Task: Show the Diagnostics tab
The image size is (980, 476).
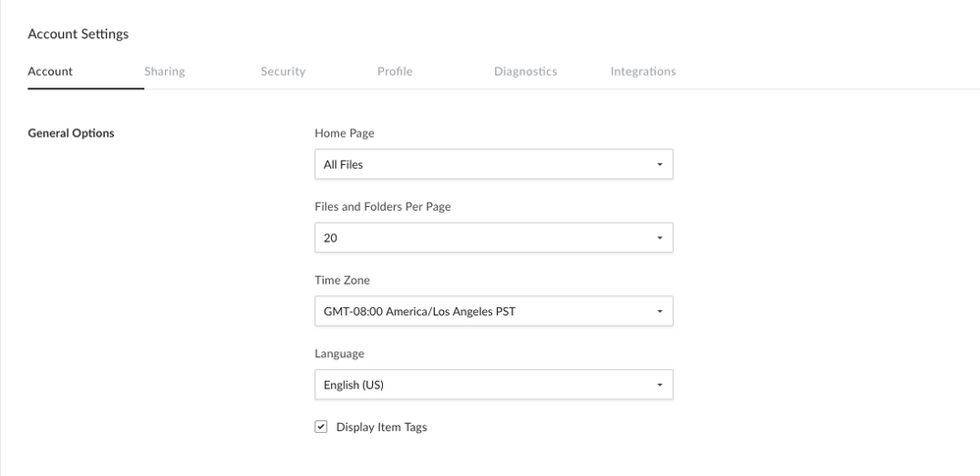Action: [x=525, y=72]
